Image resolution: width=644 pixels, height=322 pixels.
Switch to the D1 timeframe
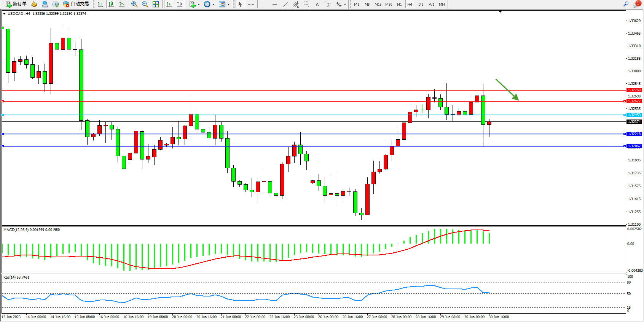point(421,4)
